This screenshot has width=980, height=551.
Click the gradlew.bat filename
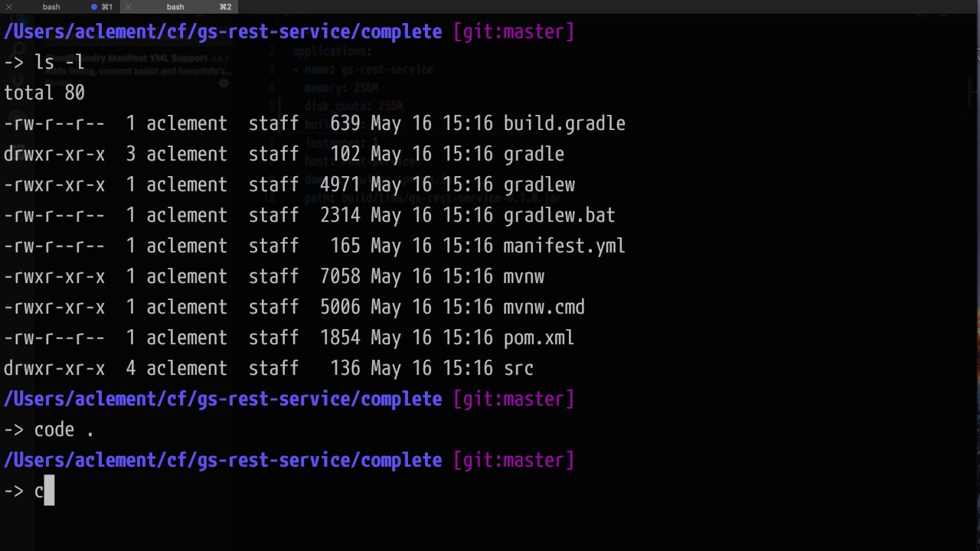(559, 216)
